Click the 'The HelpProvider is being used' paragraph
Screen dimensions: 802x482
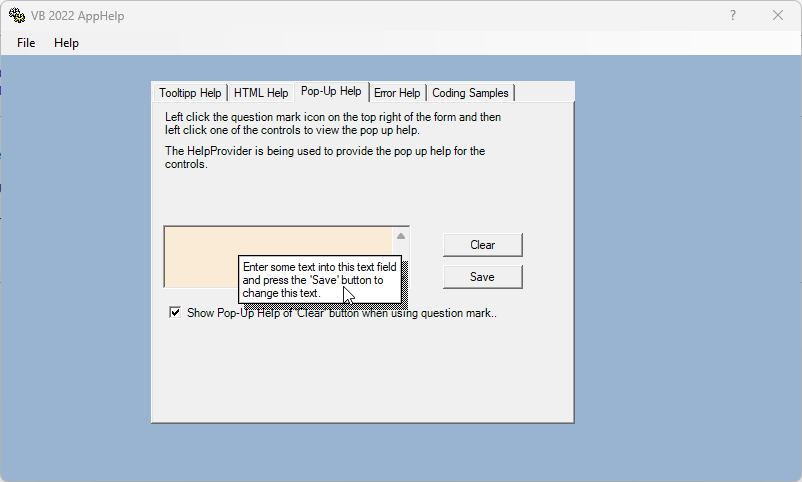(325, 158)
